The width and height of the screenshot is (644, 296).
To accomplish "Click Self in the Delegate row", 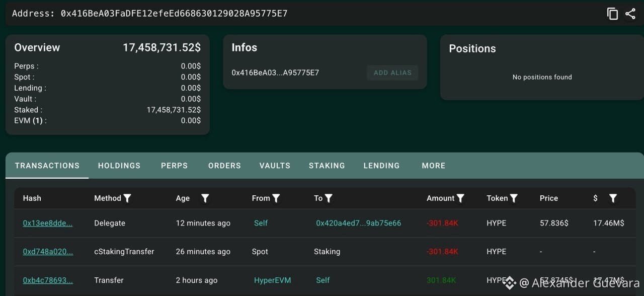I will pyautogui.click(x=261, y=223).
